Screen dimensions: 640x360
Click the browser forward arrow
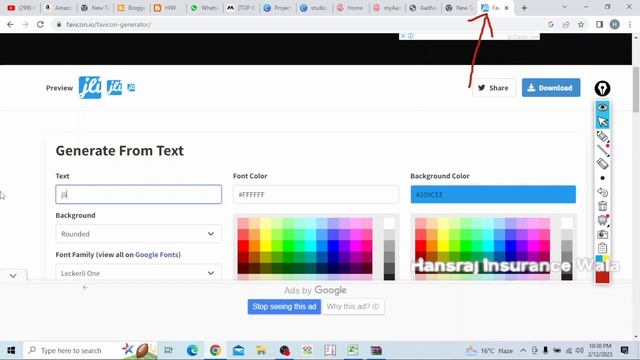pos(25,24)
